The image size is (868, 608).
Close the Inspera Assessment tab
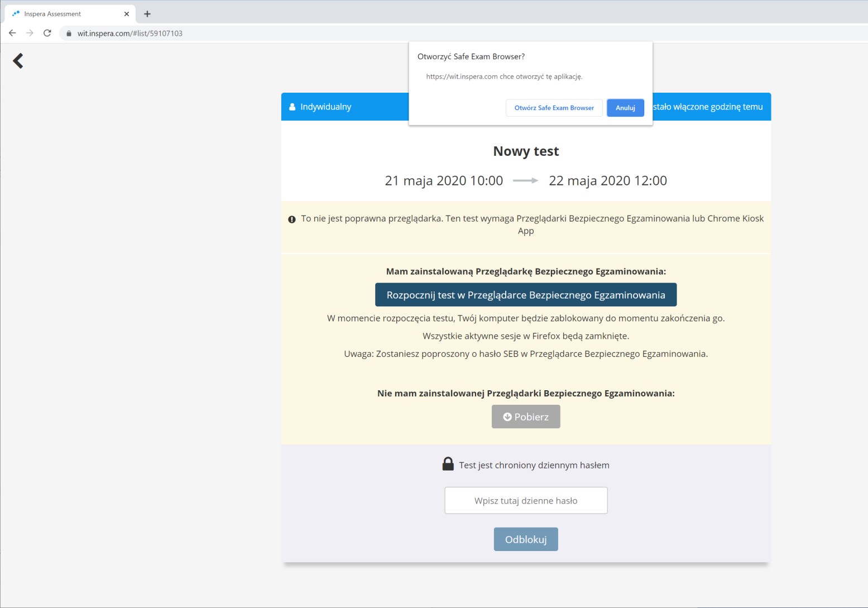click(127, 14)
